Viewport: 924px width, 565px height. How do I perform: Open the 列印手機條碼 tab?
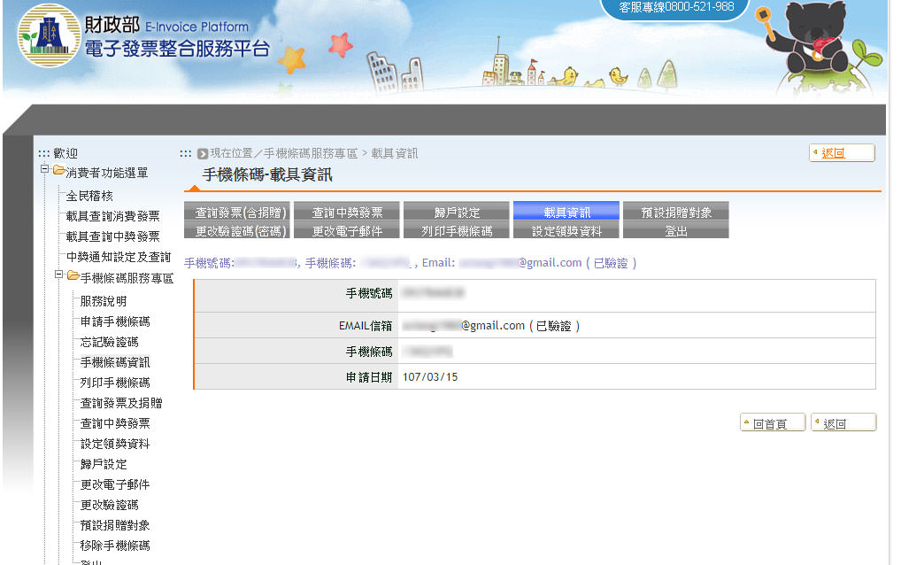(x=456, y=231)
